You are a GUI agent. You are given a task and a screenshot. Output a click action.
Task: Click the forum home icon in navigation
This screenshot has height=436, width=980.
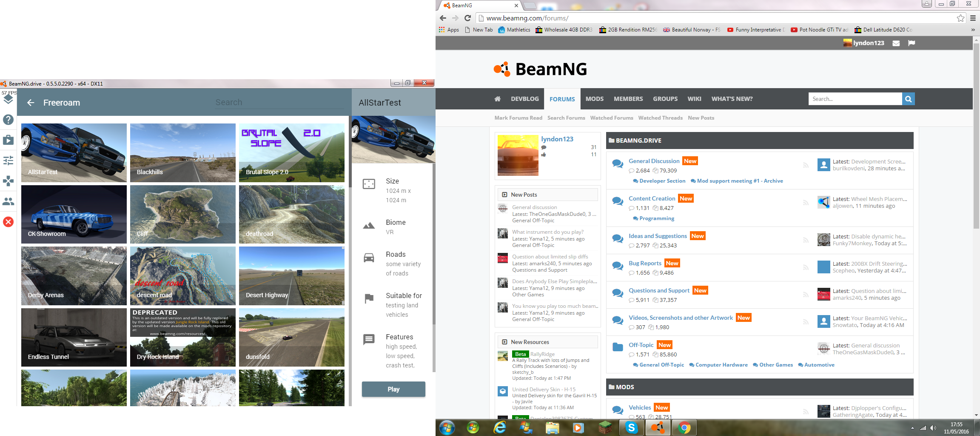497,99
